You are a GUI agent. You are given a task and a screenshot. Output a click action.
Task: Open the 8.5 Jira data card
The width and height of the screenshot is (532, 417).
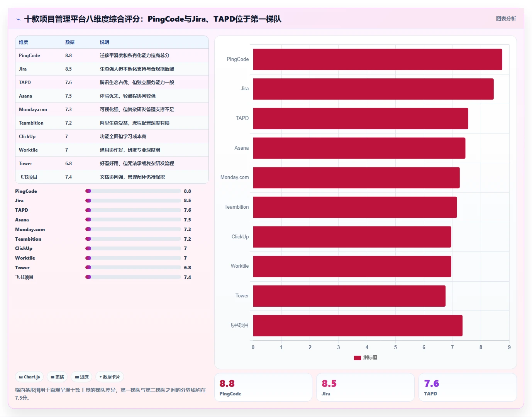[x=365, y=387]
